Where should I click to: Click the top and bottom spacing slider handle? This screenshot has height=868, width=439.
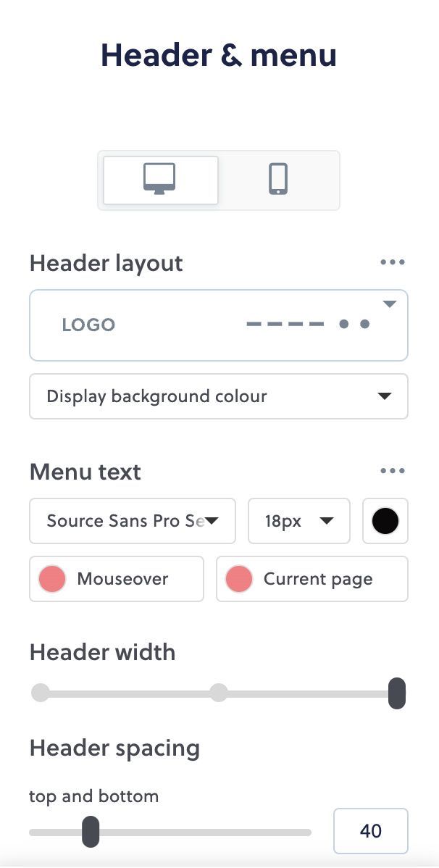(x=91, y=832)
